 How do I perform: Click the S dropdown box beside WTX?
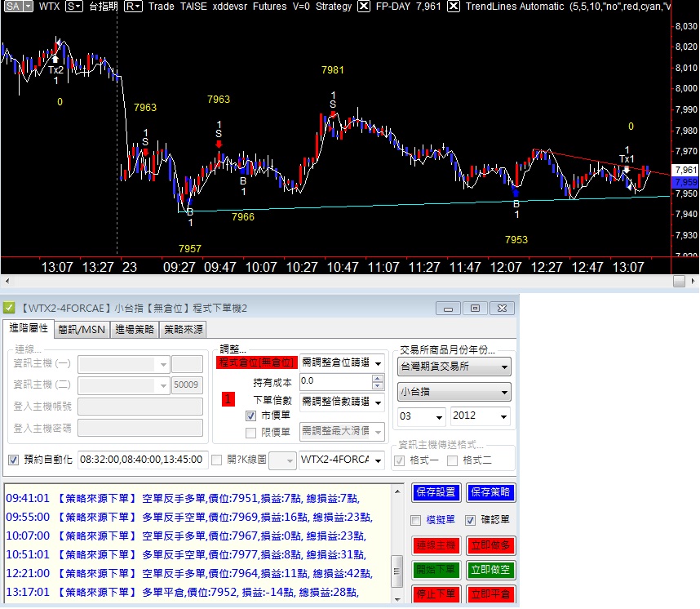[73, 7]
